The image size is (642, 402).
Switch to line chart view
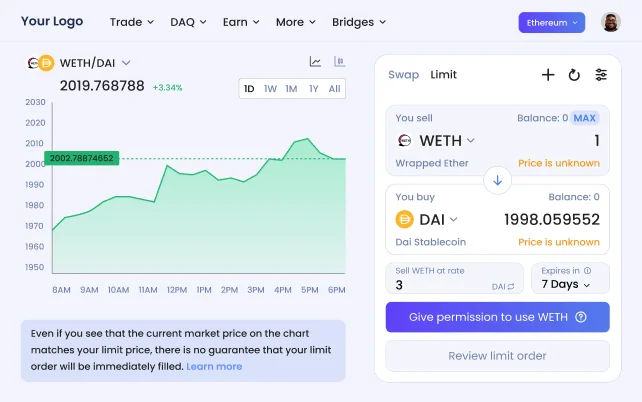[x=315, y=62]
